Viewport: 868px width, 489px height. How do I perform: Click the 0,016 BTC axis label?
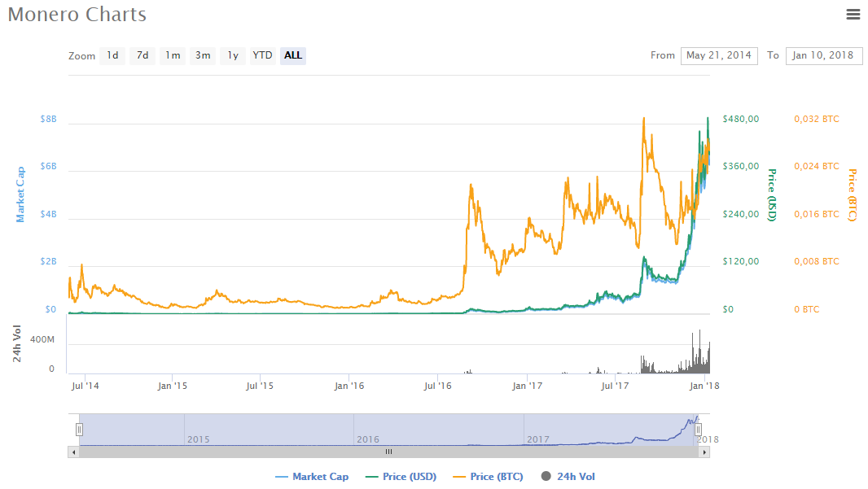pos(817,214)
